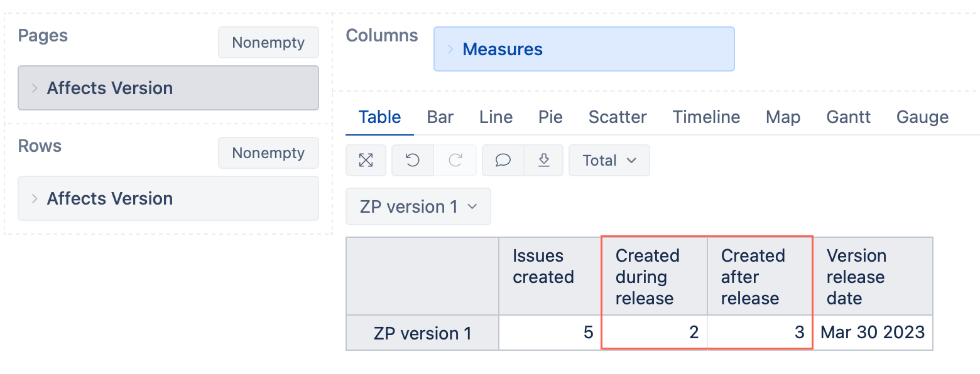Image resolution: width=980 pixels, height=374 pixels.
Task: Switch to the Pie chart tab
Action: 550,117
